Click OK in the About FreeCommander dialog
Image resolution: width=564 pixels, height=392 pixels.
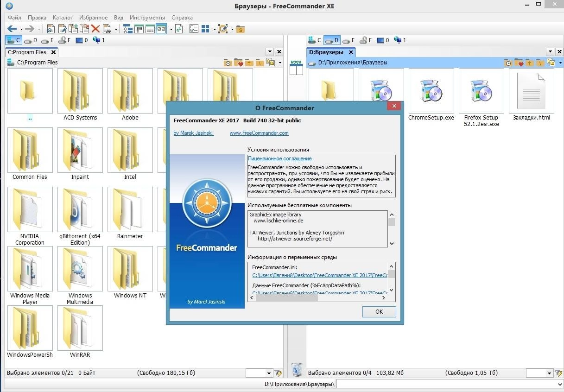point(379,312)
